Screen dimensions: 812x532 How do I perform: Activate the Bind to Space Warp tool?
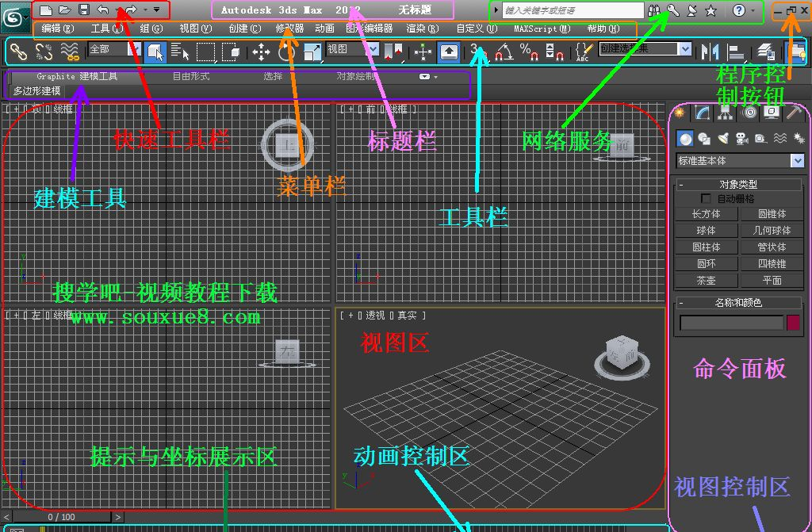point(70,52)
